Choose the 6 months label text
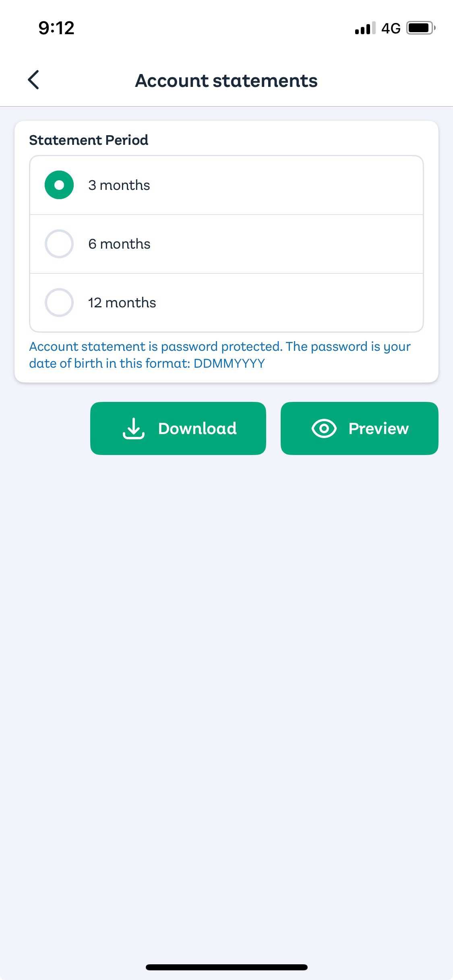The height and width of the screenshot is (980, 453). point(119,244)
